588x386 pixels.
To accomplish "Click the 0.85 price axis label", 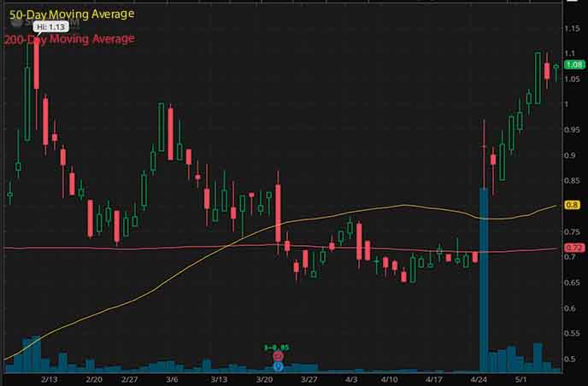I will pos(572,181).
